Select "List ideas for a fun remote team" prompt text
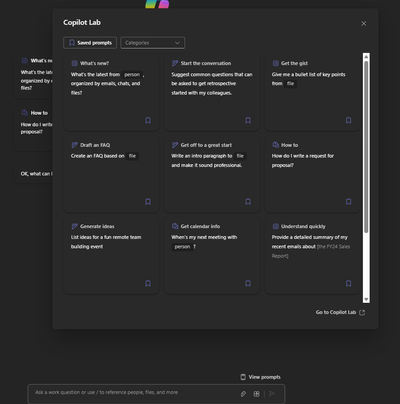This screenshot has height=404, width=400. pyautogui.click(x=106, y=242)
